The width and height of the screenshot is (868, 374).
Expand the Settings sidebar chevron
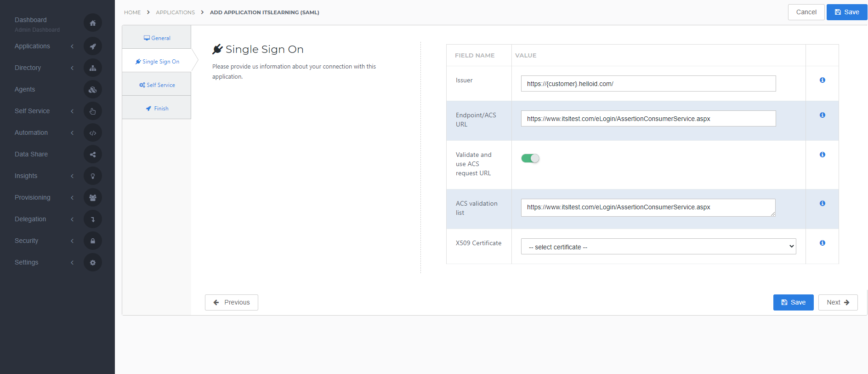click(72, 262)
